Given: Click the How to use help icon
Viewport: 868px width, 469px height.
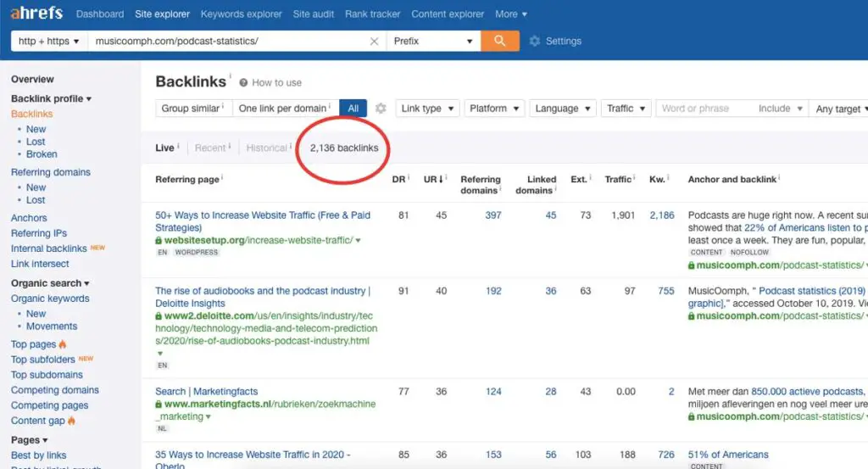Looking at the screenshot, I should pos(243,82).
